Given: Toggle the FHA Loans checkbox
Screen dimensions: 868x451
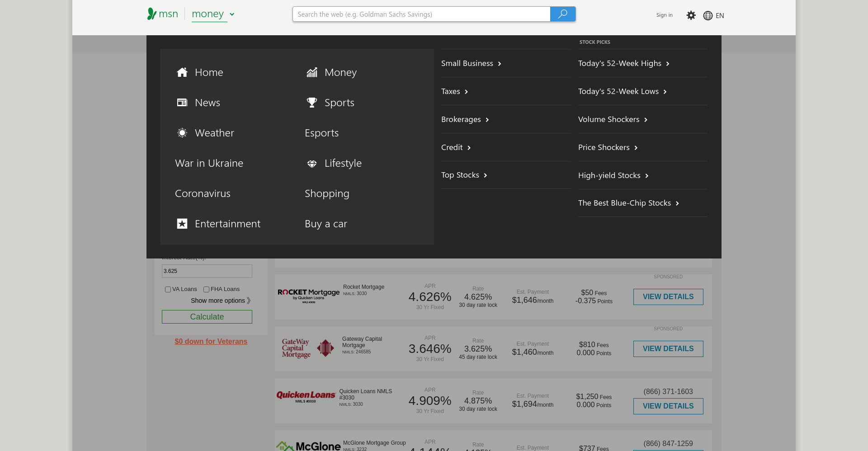Looking at the screenshot, I should pyautogui.click(x=206, y=289).
